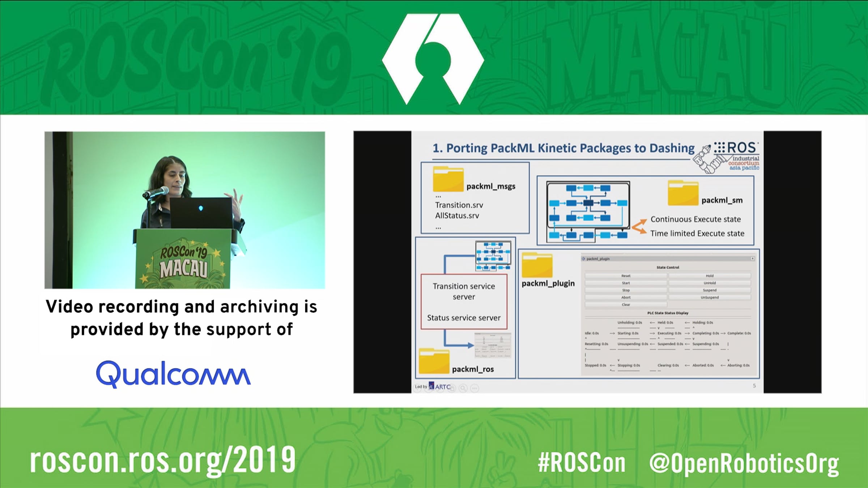
Task: Click the UnSuspend button
Action: click(710, 297)
